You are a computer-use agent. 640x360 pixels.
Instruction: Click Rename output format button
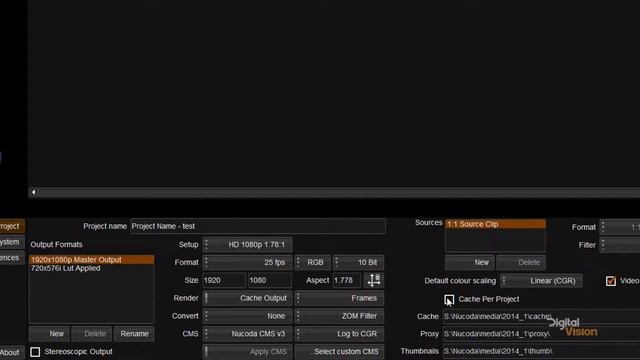pyautogui.click(x=134, y=334)
